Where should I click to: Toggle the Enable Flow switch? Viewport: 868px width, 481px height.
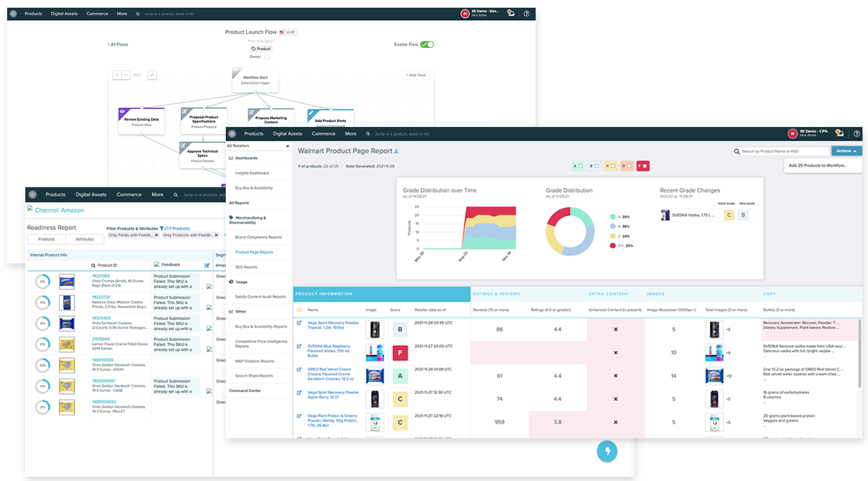[x=427, y=45]
